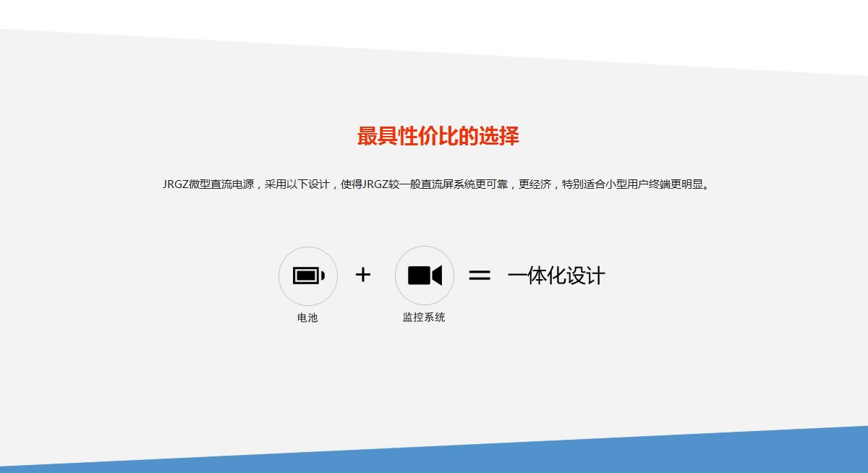Click the characters 设计 ending the result text
Viewport: 868px width, 473px height.
pyautogui.click(x=589, y=276)
